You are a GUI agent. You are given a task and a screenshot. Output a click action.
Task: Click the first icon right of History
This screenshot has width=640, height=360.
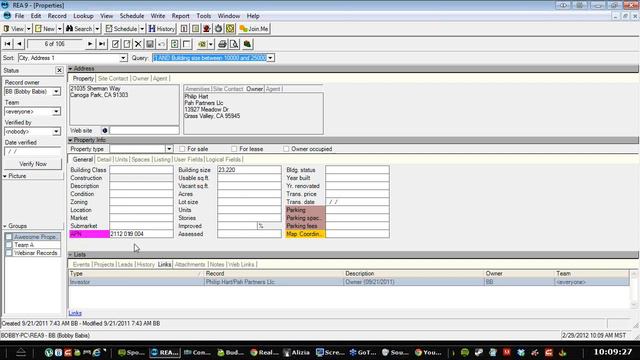tap(184, 29)
